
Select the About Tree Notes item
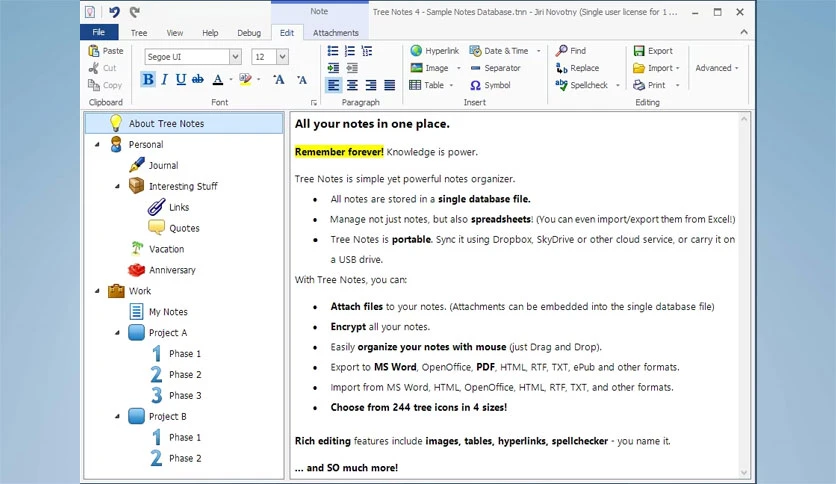(184, 123)
